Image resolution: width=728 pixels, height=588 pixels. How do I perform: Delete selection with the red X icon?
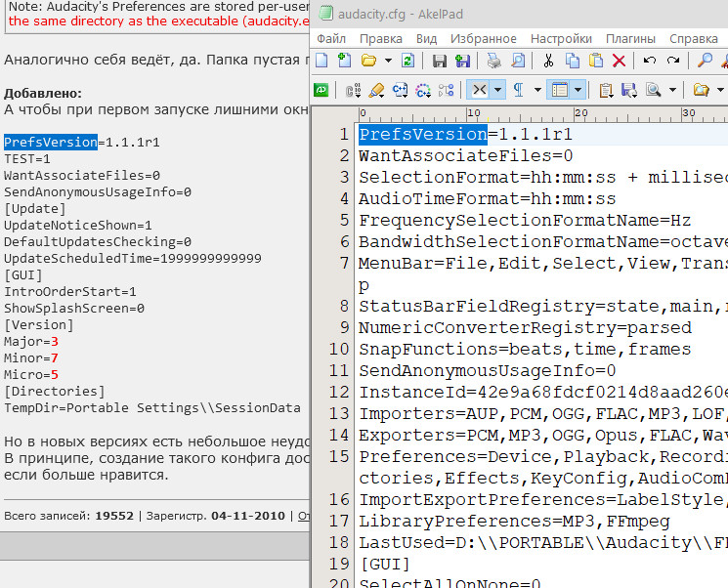coord(619,61)
